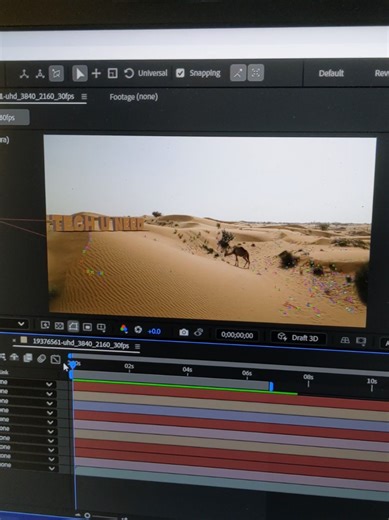
Task: Click the 02s mark on time ruler
Action: [x=129, y=366]
